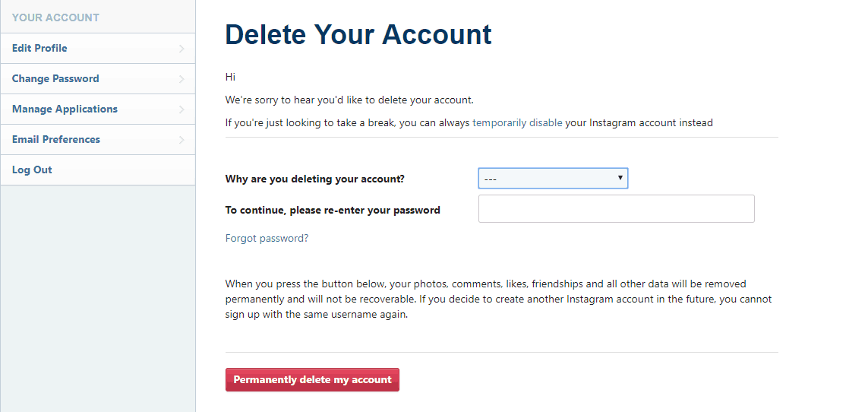The width and height of the screenshot is (868, 412).
Task: Click the Delete Your Account heading
Action: (x=358, y=34)
